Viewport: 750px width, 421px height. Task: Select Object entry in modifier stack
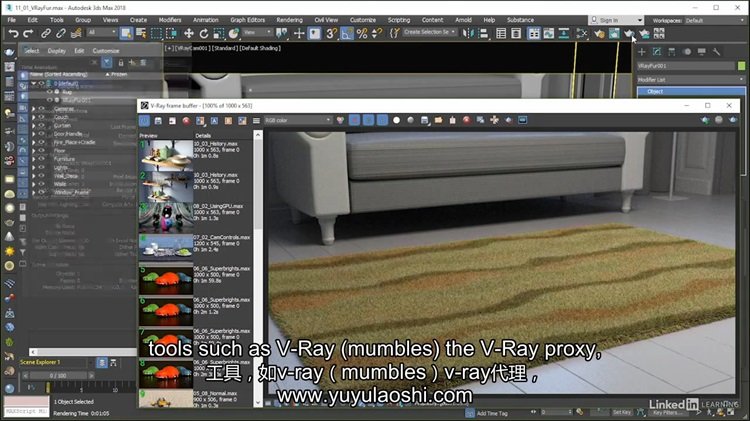point(691,91)
